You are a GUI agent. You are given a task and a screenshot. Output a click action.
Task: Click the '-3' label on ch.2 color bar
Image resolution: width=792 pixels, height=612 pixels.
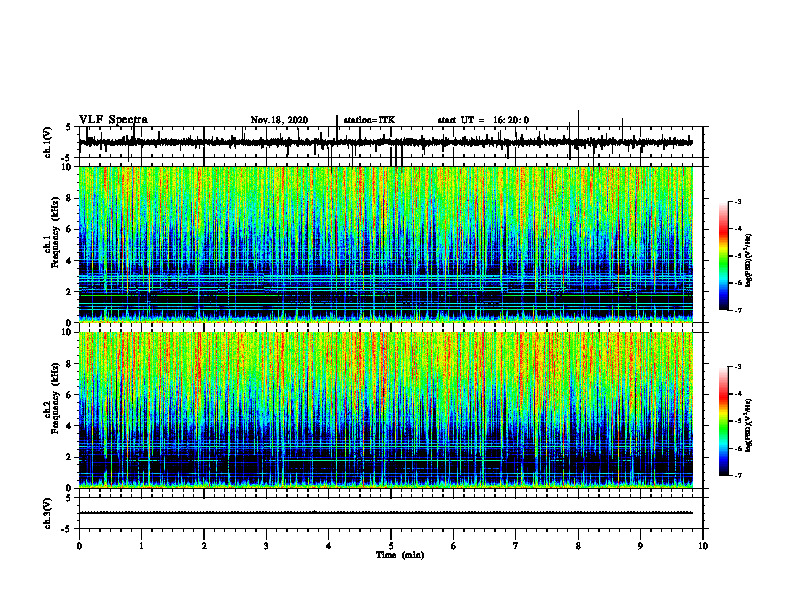pos(737,367)
